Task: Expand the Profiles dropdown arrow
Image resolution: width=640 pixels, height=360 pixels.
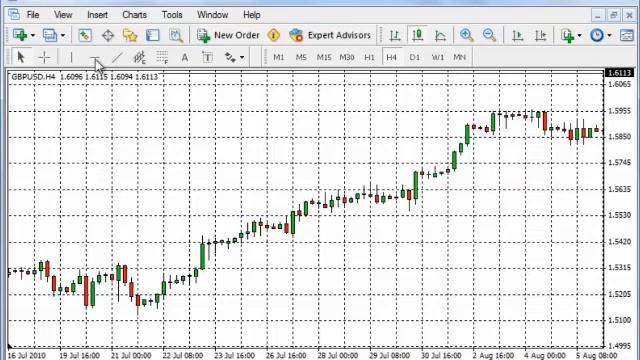Action: (x=62, y=36)
